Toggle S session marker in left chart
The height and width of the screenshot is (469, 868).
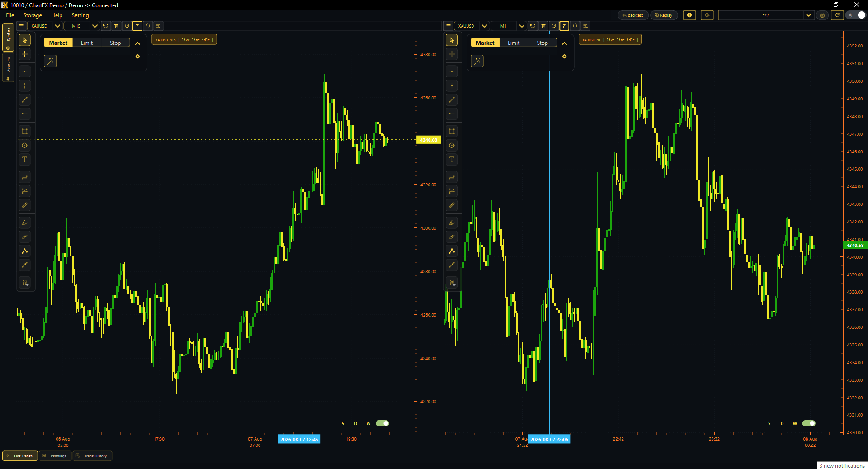[x=343, y=424]
